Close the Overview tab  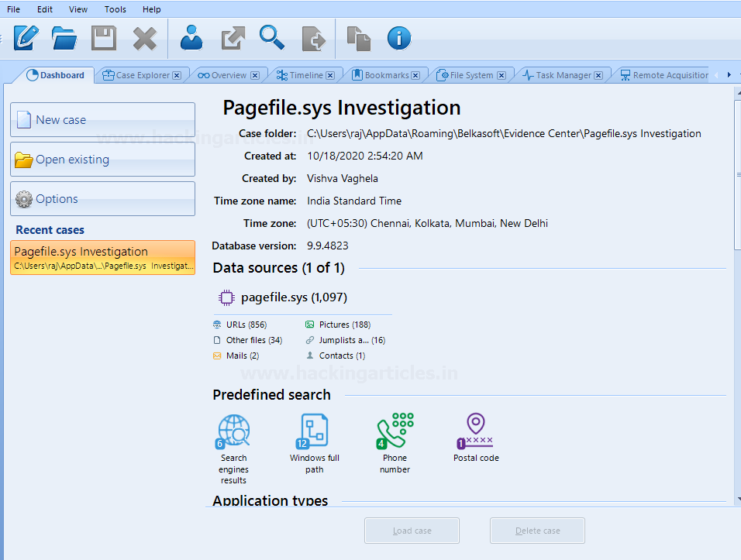(x=255, y=76)
